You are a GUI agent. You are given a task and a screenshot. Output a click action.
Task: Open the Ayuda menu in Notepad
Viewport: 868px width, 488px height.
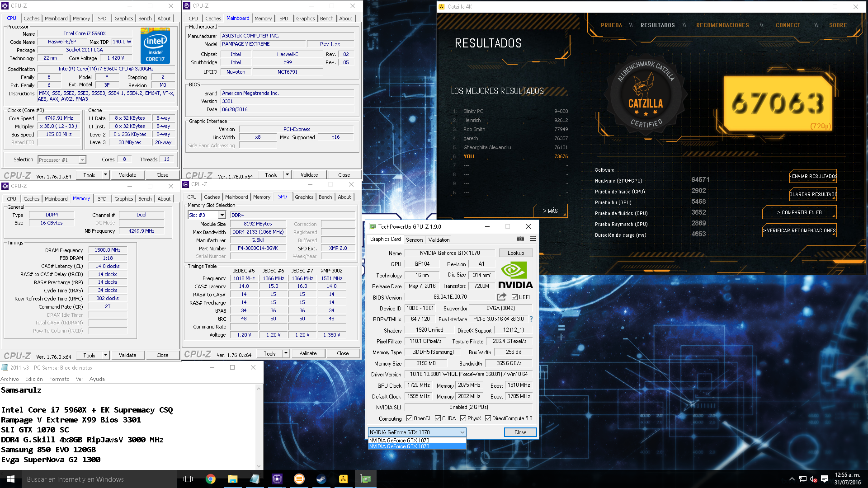pyautogui.click(x=97, y=379)
